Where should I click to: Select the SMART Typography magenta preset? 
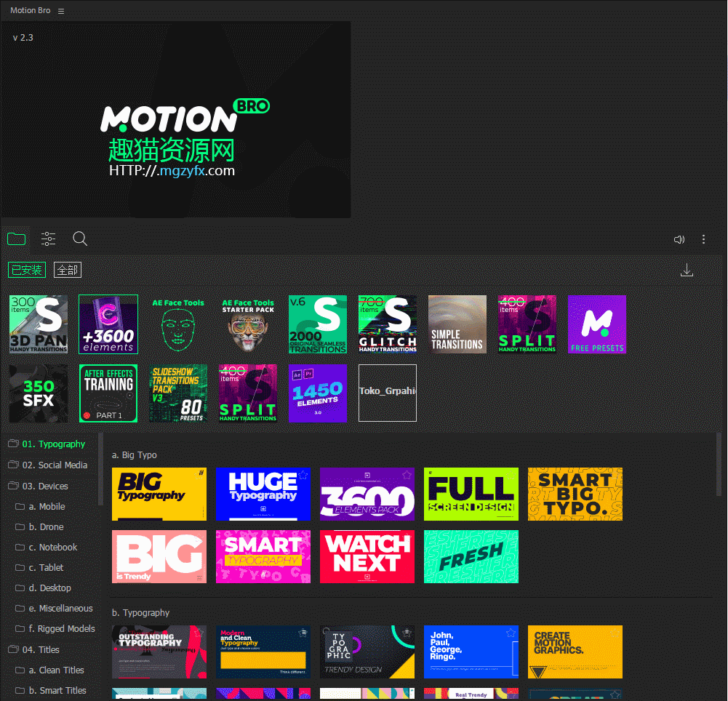[x=263, y=556]
